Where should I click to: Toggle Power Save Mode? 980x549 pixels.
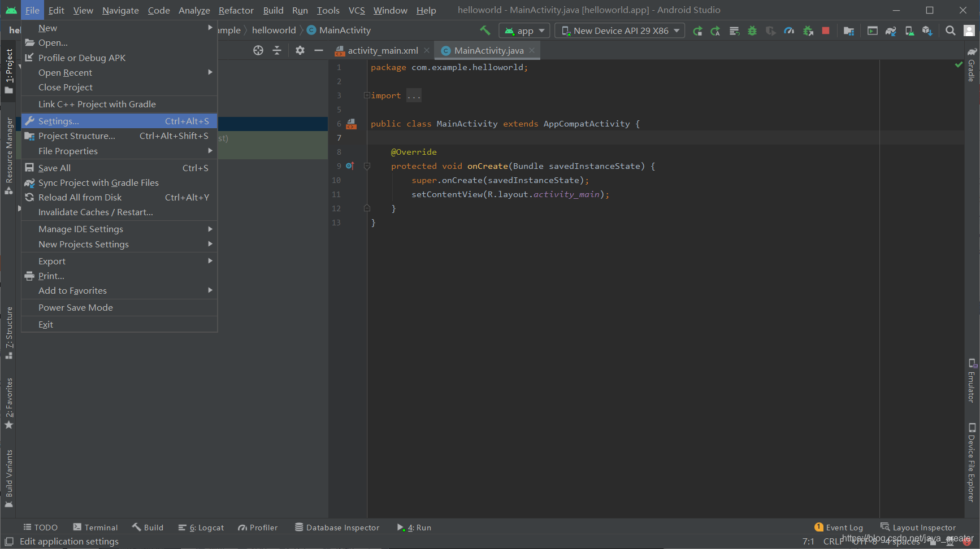119,307
